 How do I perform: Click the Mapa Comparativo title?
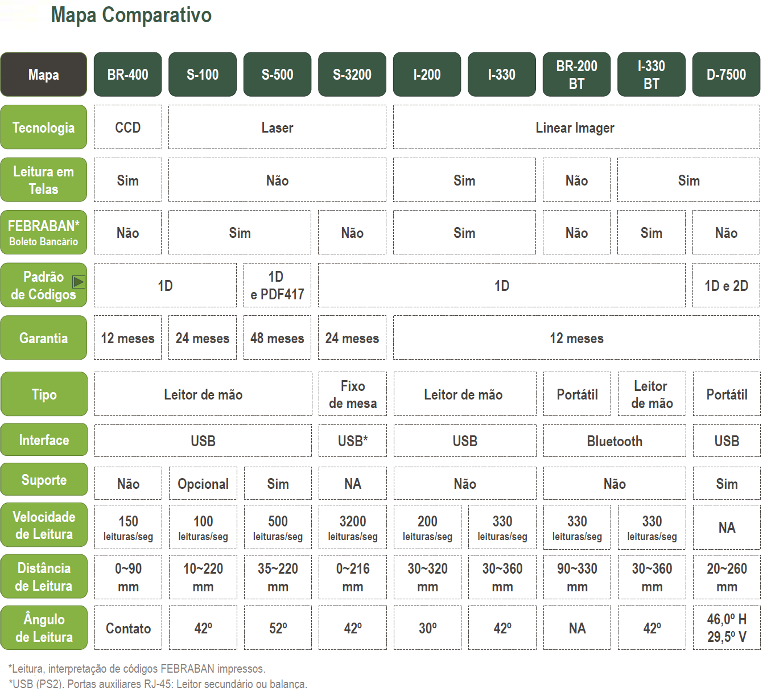131,15
